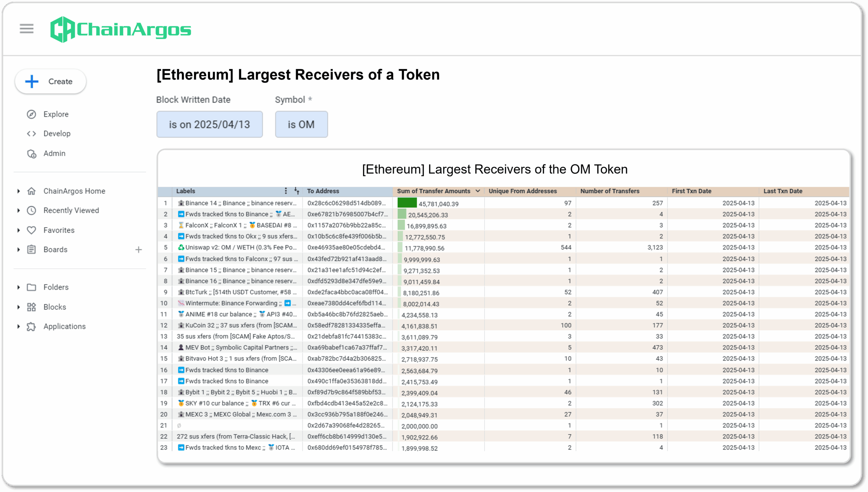The width and height of the screenshot is (868, 492).
Task: Open the Symbol filter 'is OM'
Action: 301,124
